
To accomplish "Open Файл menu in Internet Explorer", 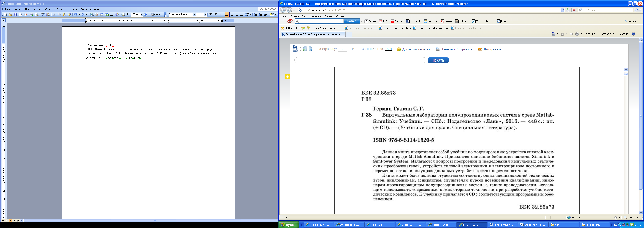I will pos(284,16).
